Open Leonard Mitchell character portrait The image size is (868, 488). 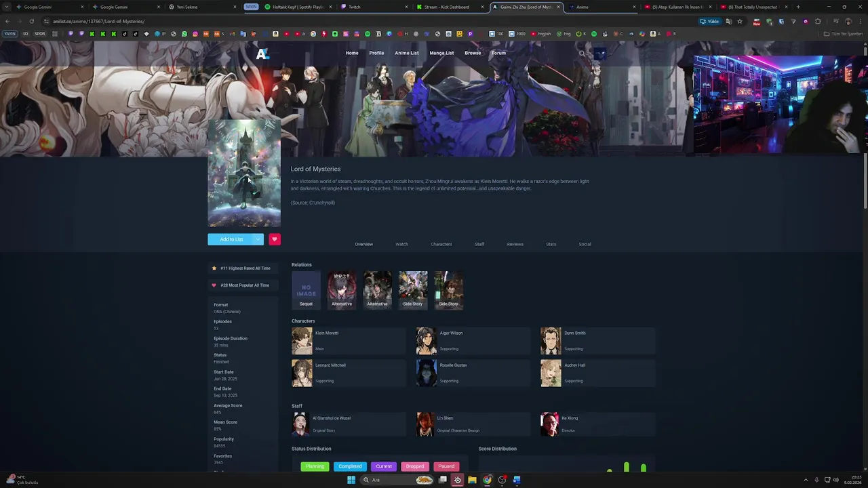pyautogui.click(x=302, y=373)
